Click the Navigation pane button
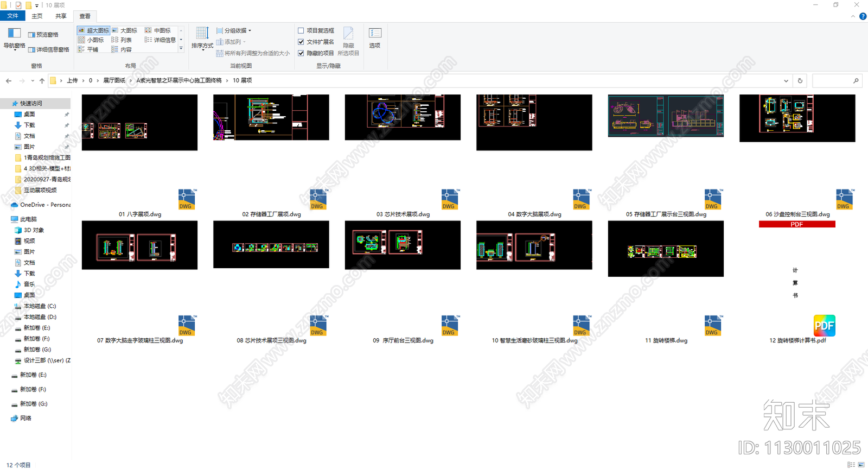The width and height of the screenshot is (868, 469). (x=14, y=39)
